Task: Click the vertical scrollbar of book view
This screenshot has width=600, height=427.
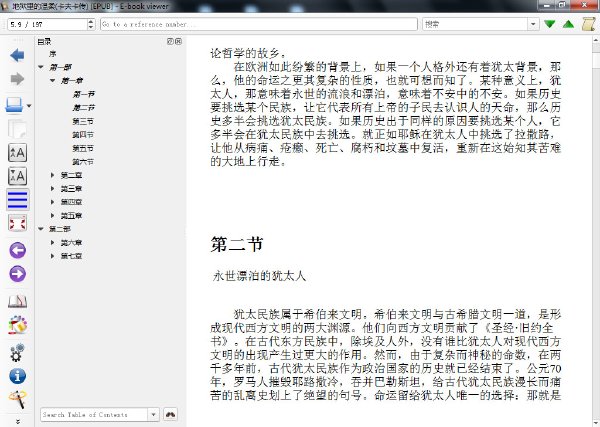Action: [x=596, y=230]
